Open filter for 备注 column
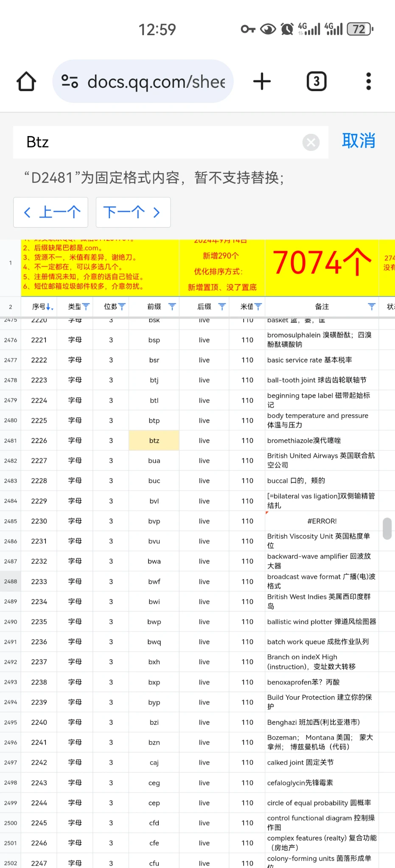The height and width of the screenshot is (868, 395). pyautogui.click(x=372, y=306)
